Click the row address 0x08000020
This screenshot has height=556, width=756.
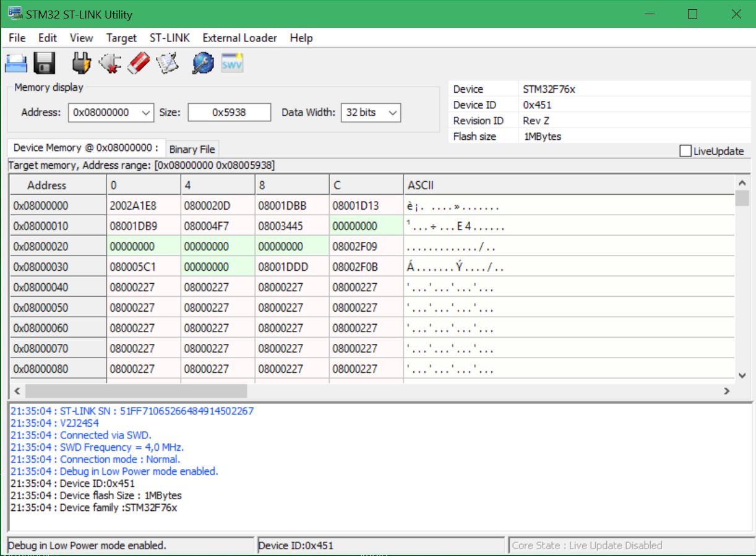click(x=58, y=246)
